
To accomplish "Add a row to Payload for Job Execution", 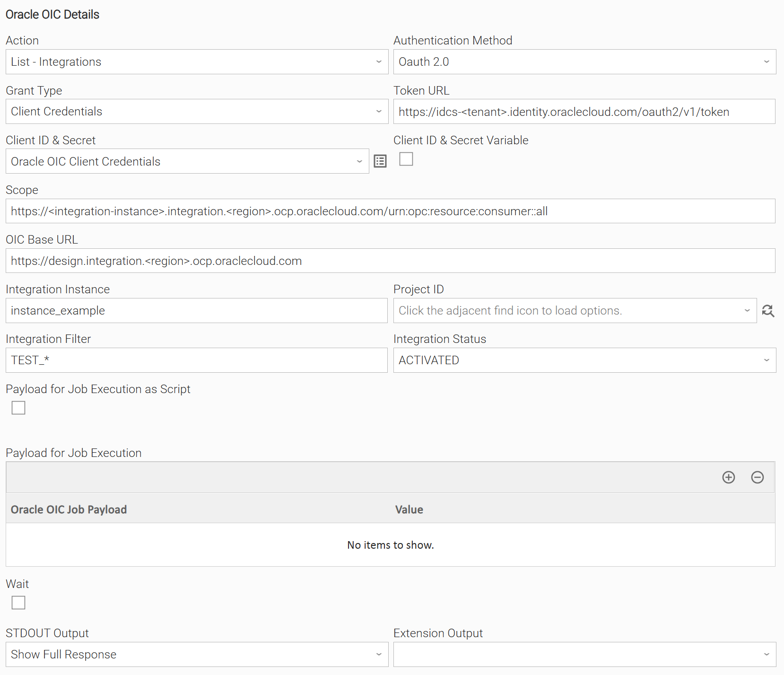I will pyautogui.click(x=729, y=477).
